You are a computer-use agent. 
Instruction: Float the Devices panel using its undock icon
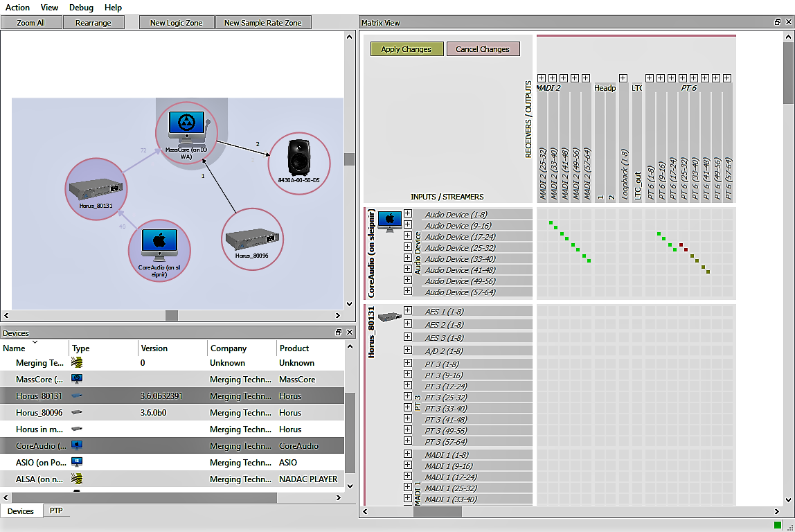(339, 332)
